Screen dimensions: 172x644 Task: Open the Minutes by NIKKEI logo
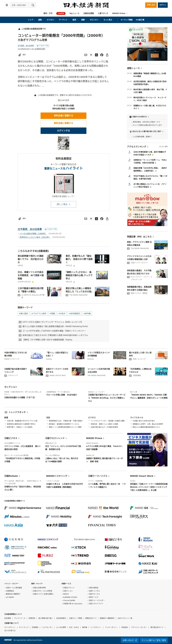(17, 517)
